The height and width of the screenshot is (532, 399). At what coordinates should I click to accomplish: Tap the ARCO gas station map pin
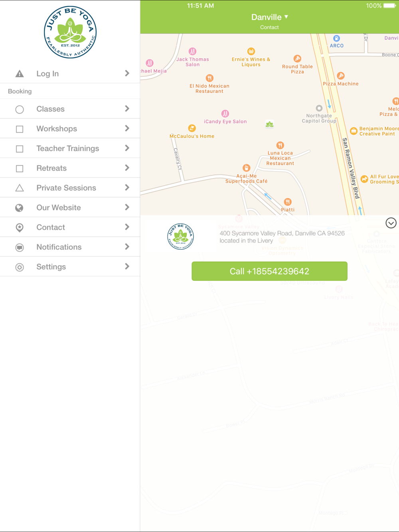(337, 38)
